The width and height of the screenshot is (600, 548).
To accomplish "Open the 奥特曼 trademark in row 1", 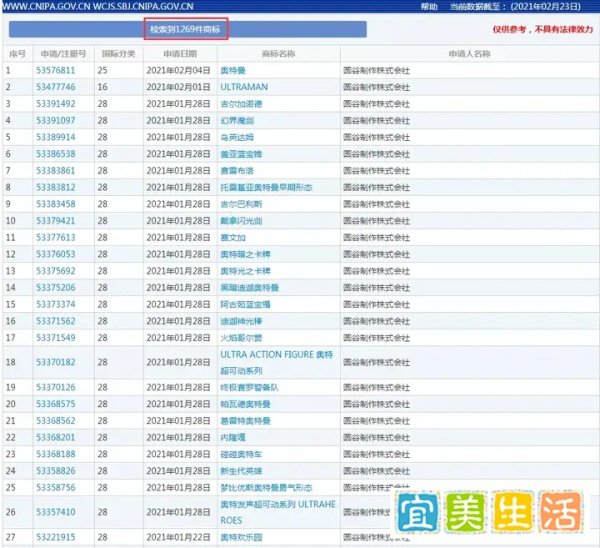I will tap(233, 70).
